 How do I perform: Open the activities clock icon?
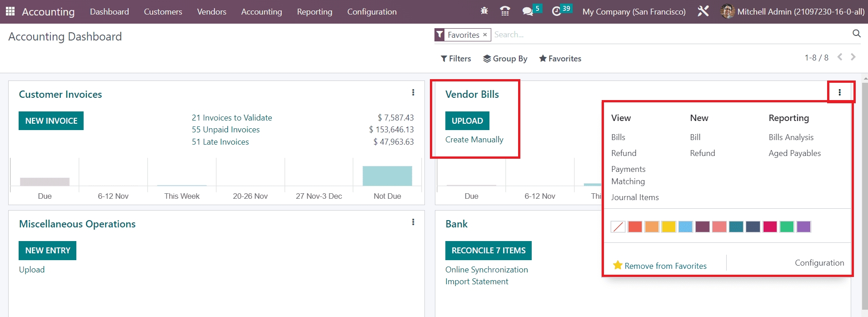(x=556, y=11)
